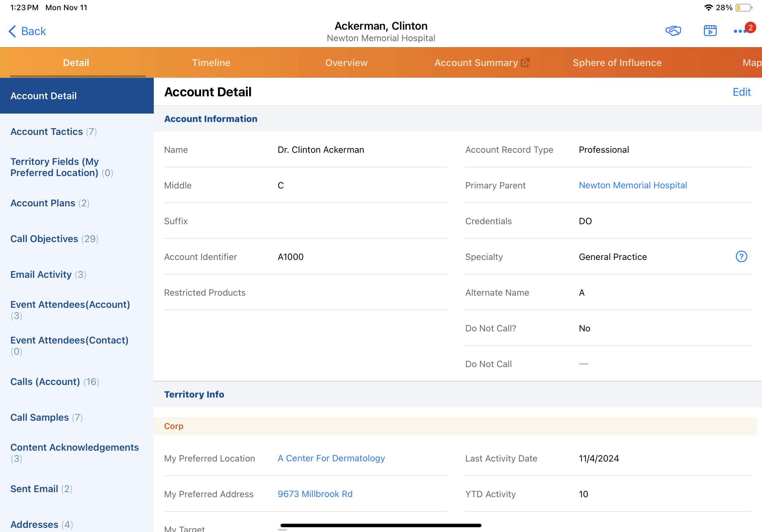Tap the Back chevron arrow
762x532 pixels.
click(12, 31)
